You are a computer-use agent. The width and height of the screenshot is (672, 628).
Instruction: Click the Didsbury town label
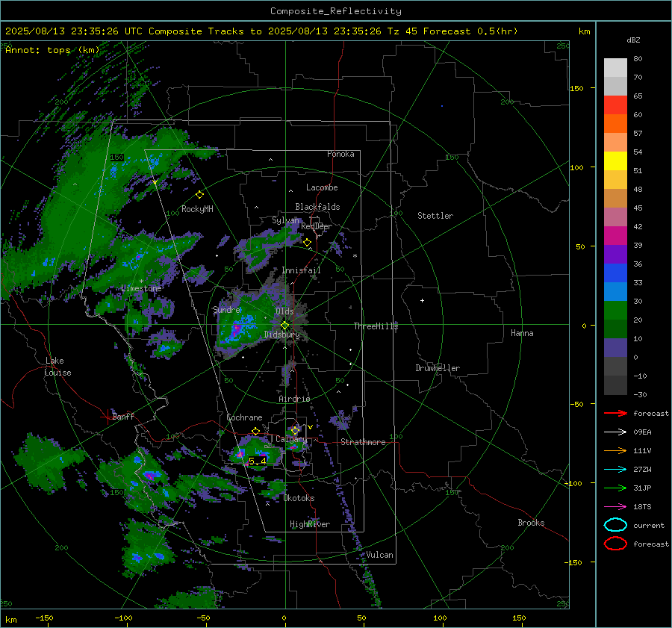[x=282, y=335]
